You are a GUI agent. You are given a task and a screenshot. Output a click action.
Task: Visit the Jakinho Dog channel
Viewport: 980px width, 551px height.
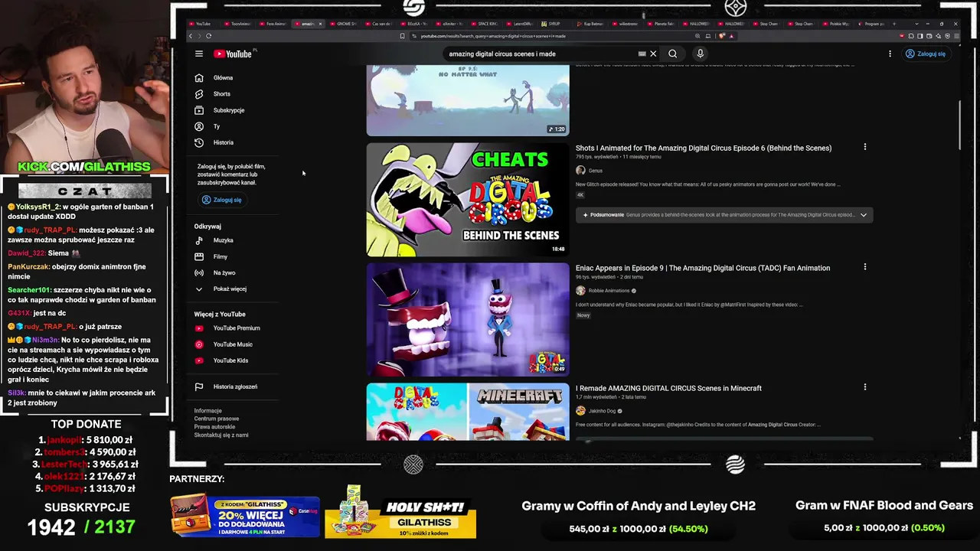click(602, 411)
